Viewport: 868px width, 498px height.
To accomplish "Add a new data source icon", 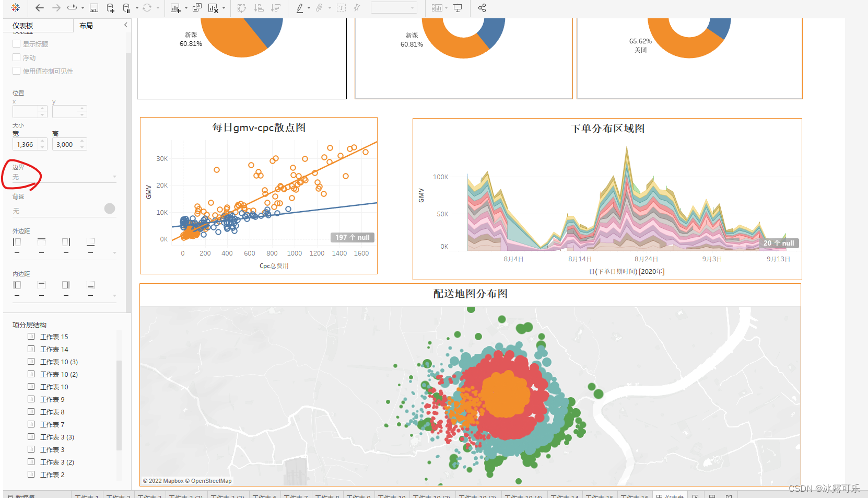I will point(110,8).
